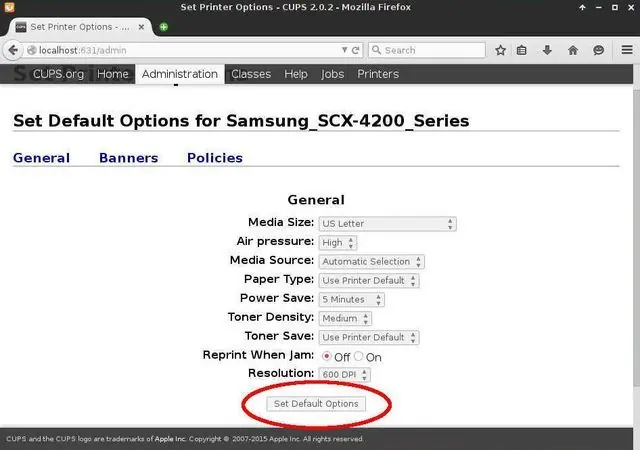The height and width of the screenshot is (450, 640).
Task: Select Off for Reprint When Jam
Action: tap(326, 356)
